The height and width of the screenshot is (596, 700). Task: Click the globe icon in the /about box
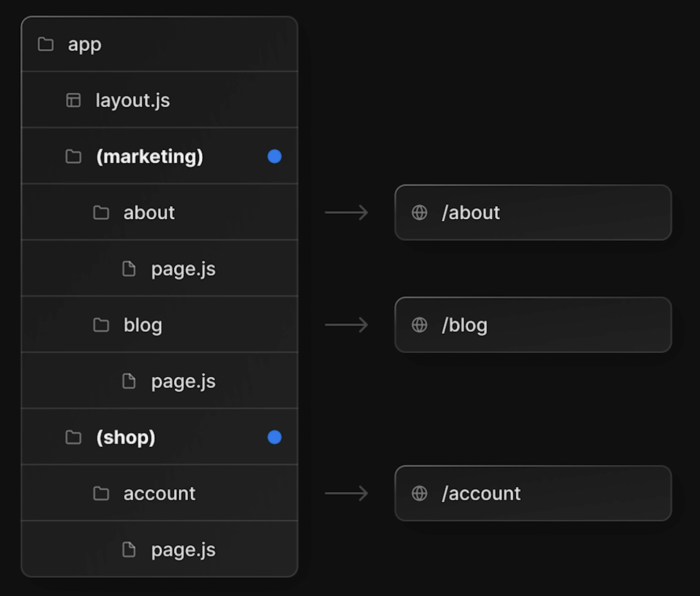[x=419, y=212]
